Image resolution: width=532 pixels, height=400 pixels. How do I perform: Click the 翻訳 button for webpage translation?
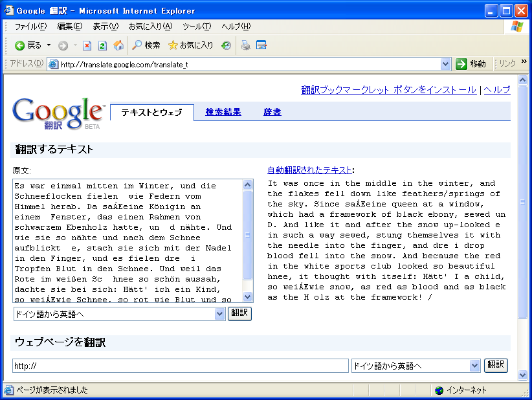[496, 366]
